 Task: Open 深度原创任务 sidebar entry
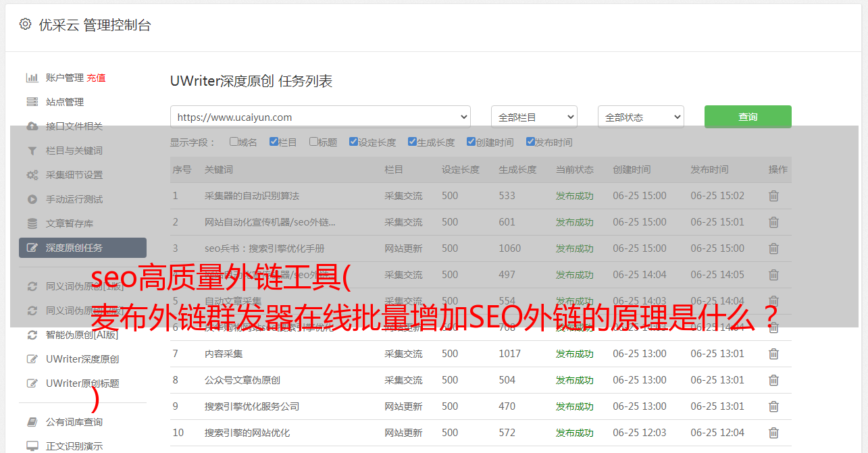[82, 248]
